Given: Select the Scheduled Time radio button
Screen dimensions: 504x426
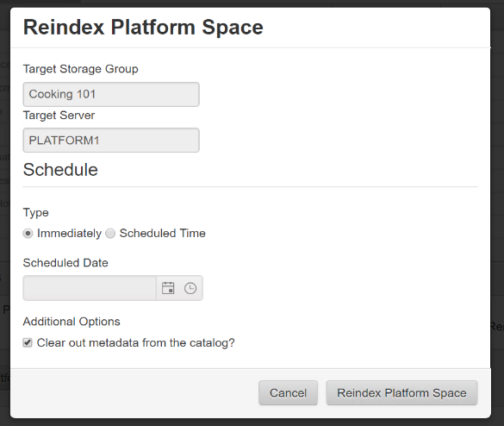Looking at the screenshot, I should pyautogui.click(x=110, y=234).
